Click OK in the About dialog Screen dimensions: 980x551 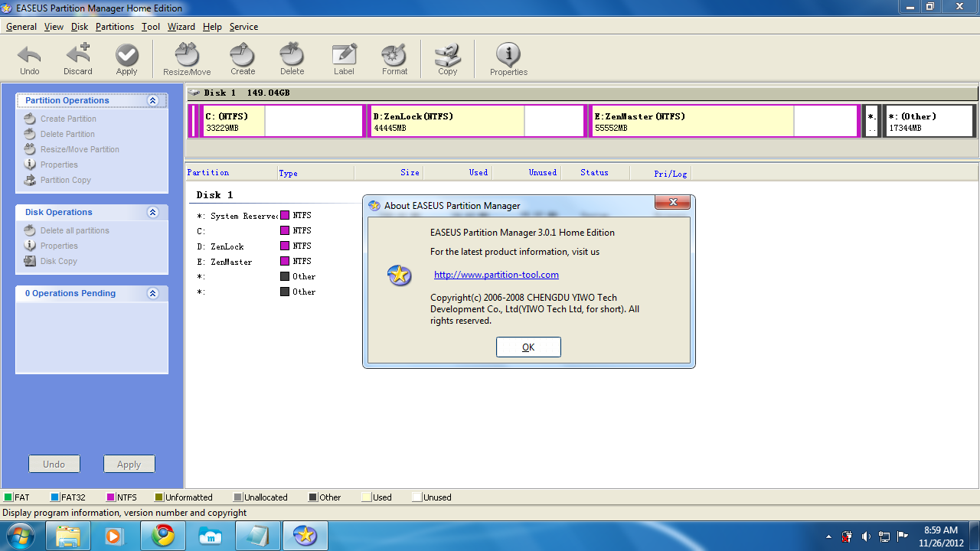(x=528, y=347)
